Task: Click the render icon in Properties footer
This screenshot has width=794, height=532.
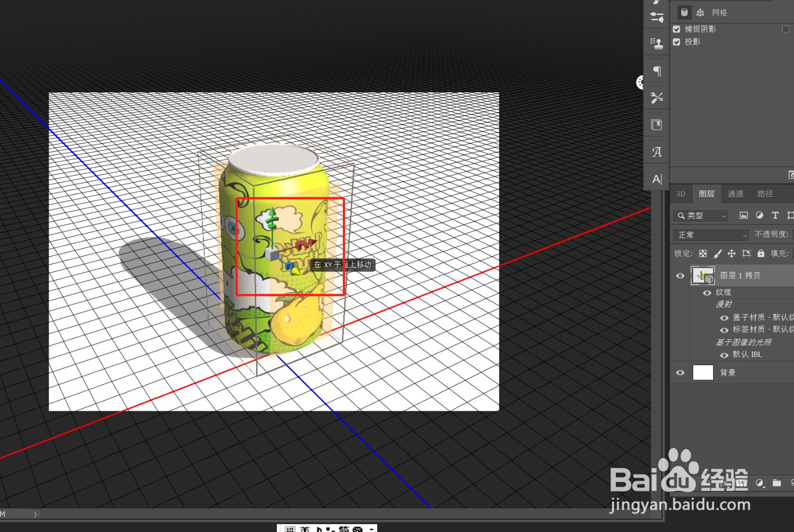Action: (x=791, y=175)
